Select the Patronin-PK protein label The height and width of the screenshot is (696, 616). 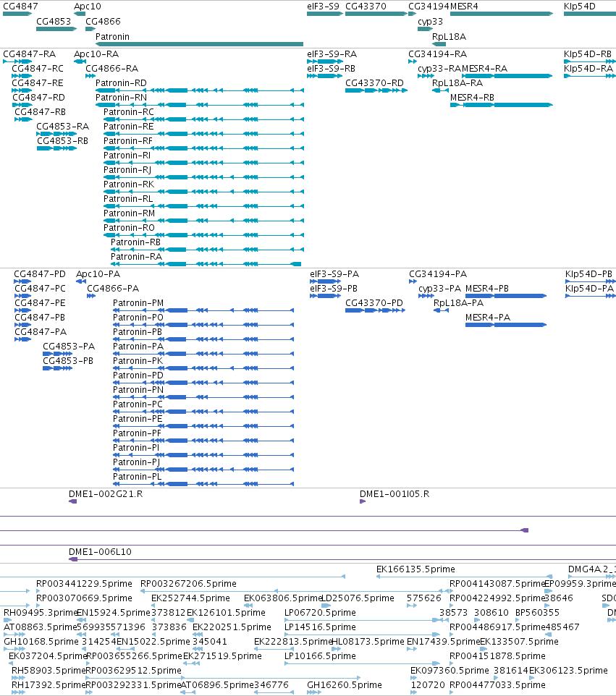[x=138, y=361]
